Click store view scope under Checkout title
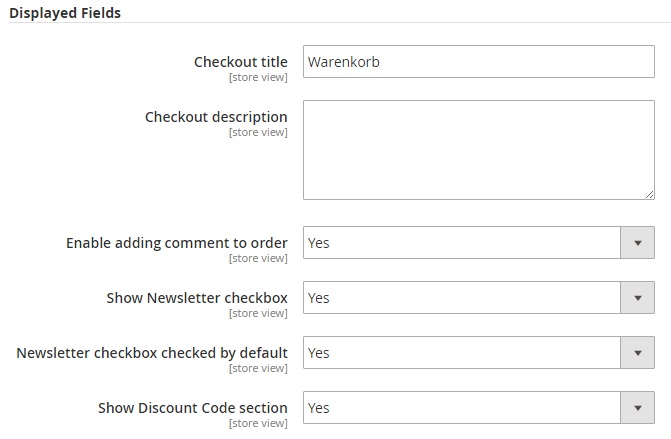Screen dimensions: 671x439 (258, 77)
